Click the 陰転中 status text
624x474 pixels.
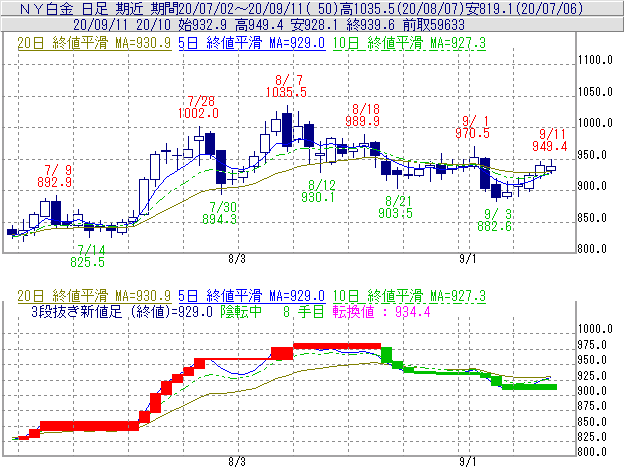click(x=241, y=311)
